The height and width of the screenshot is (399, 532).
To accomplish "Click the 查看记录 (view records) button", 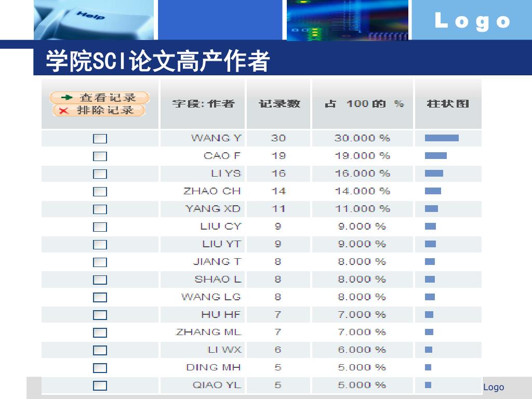I will 99,97.
